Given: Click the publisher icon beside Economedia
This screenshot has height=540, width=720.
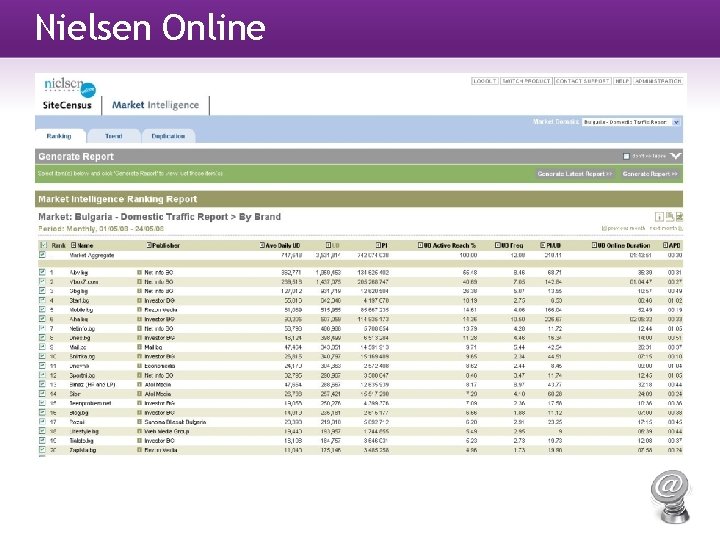Looking at the screenshot, I should [x=140, y=366].
